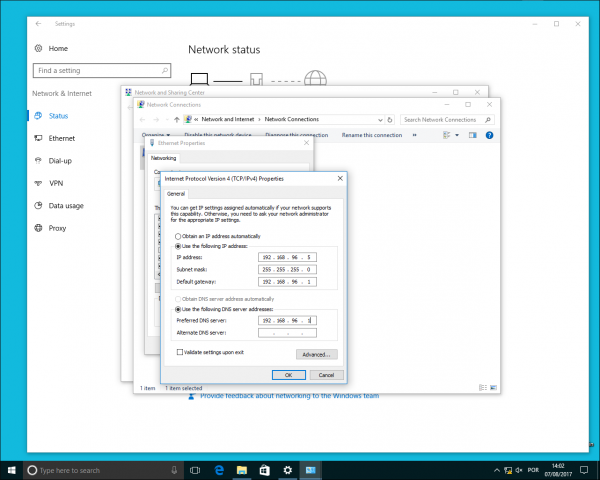600x480 pixels.
Task: Click the Settings gear on taskbar
Action: [288, 470]
